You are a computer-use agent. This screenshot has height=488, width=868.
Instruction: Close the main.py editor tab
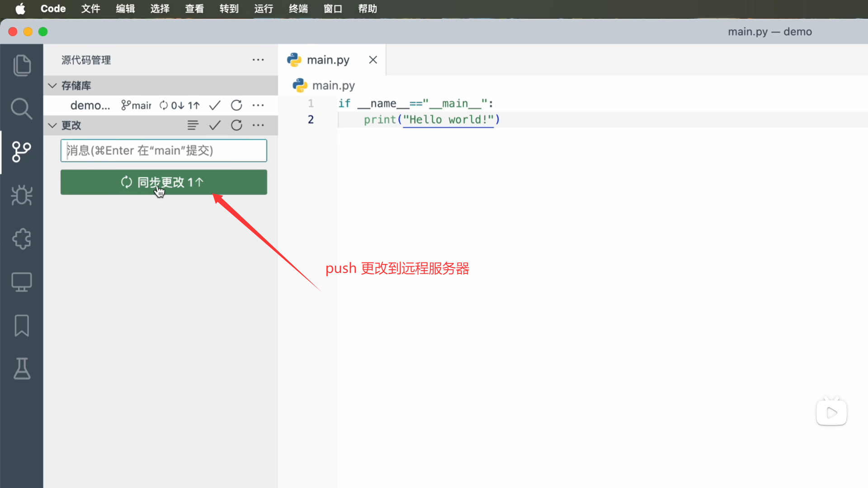[x=373, y=60]
